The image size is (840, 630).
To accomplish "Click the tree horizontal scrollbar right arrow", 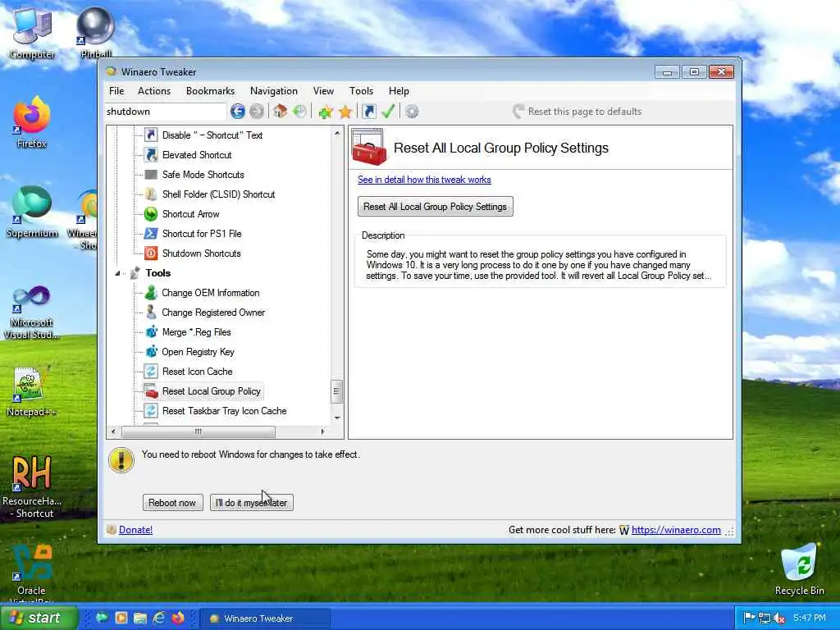I will click(322, 431).
